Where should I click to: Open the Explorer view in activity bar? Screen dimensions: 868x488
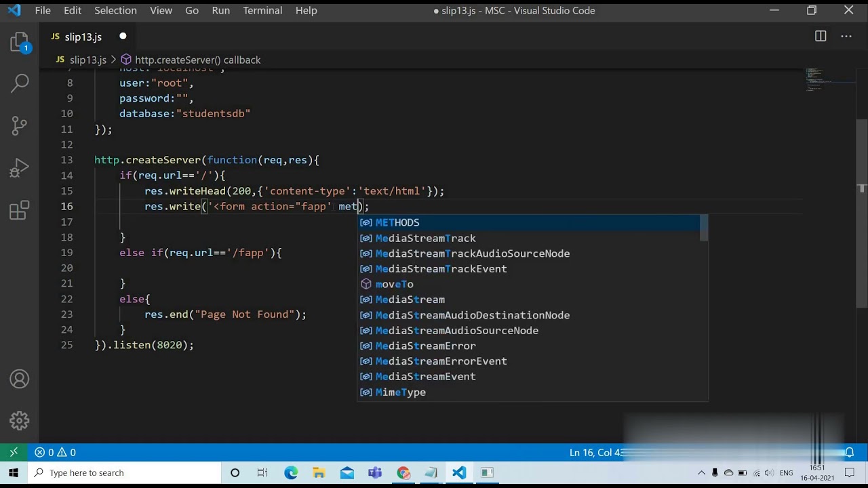click(19, 42)
